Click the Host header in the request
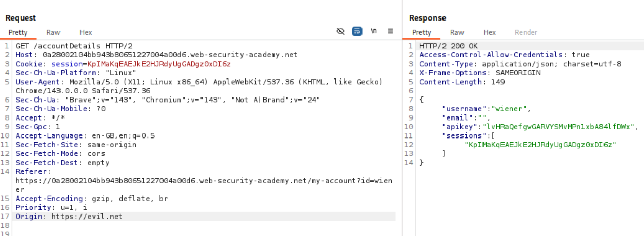The height and width of the screenshot is (236, 644). pyautogui.click(x=156, y=55)
